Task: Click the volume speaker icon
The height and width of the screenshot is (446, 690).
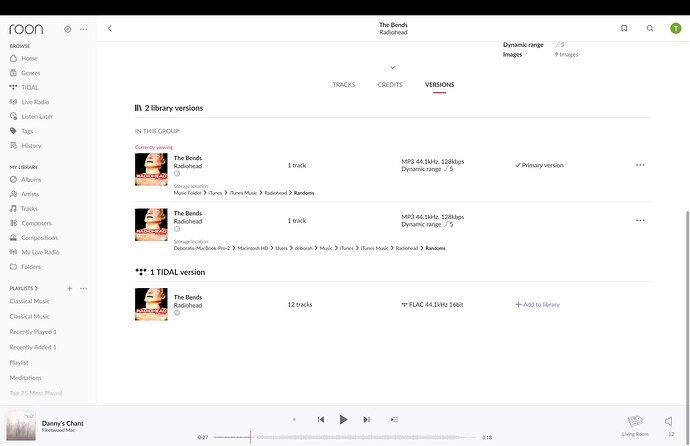Action: coord(669,421)
